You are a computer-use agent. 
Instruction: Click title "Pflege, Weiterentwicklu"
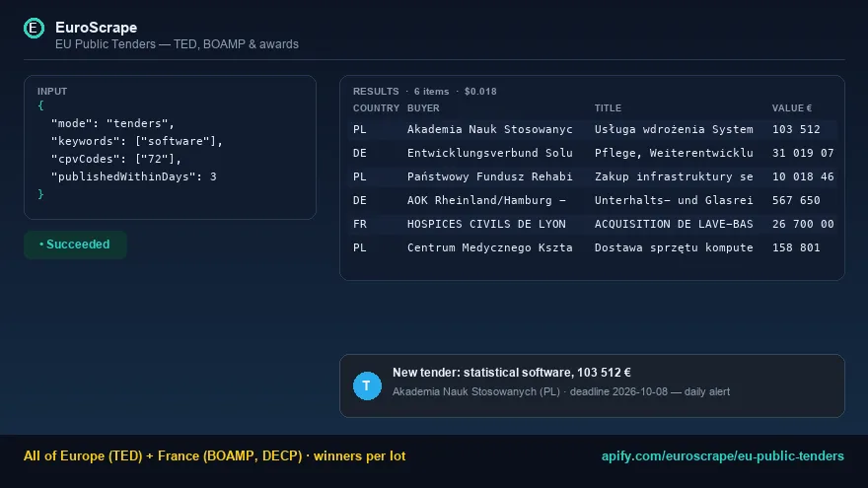pyautogui.click(x=674, y=153)
